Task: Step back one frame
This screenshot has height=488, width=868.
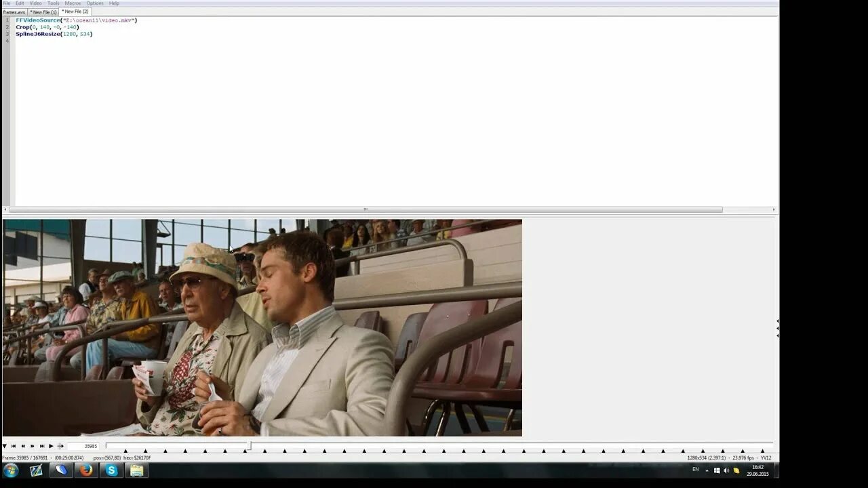Action: tap(23, 446)
